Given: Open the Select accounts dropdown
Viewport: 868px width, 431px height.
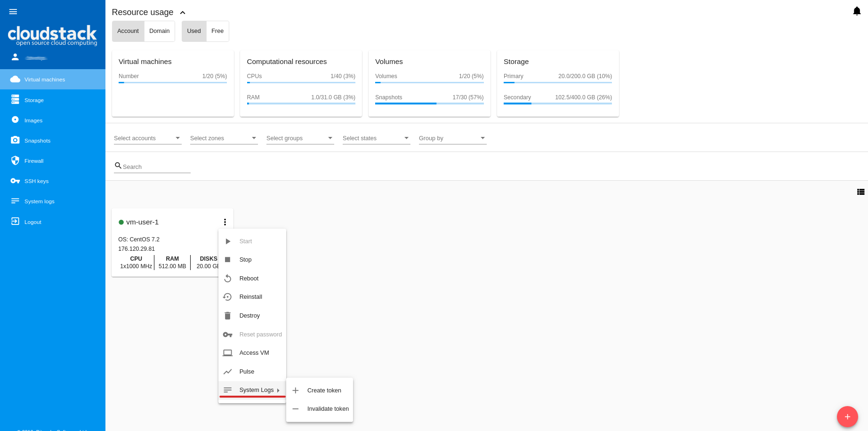Looking at the screenshot, I should coord(147,138).
